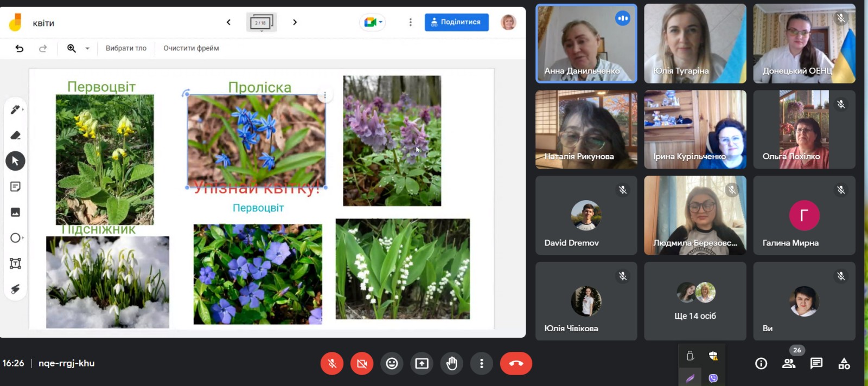868x386 pixels.
Task: Undo the last action
Action: point(20,48)
